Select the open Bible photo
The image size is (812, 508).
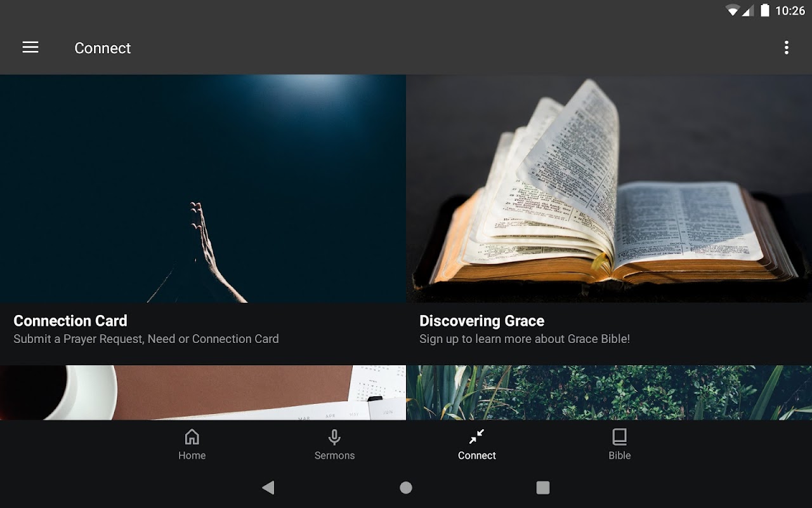609,189
